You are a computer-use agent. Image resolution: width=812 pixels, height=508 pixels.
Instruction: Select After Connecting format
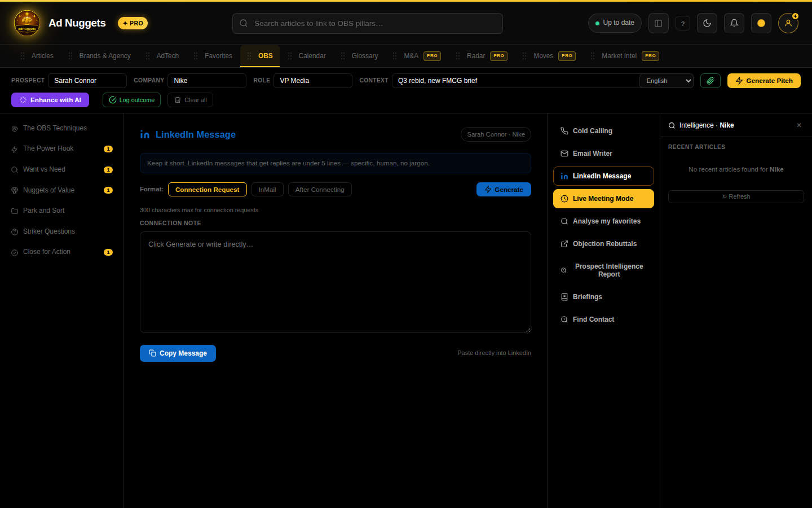coord(320,190)
